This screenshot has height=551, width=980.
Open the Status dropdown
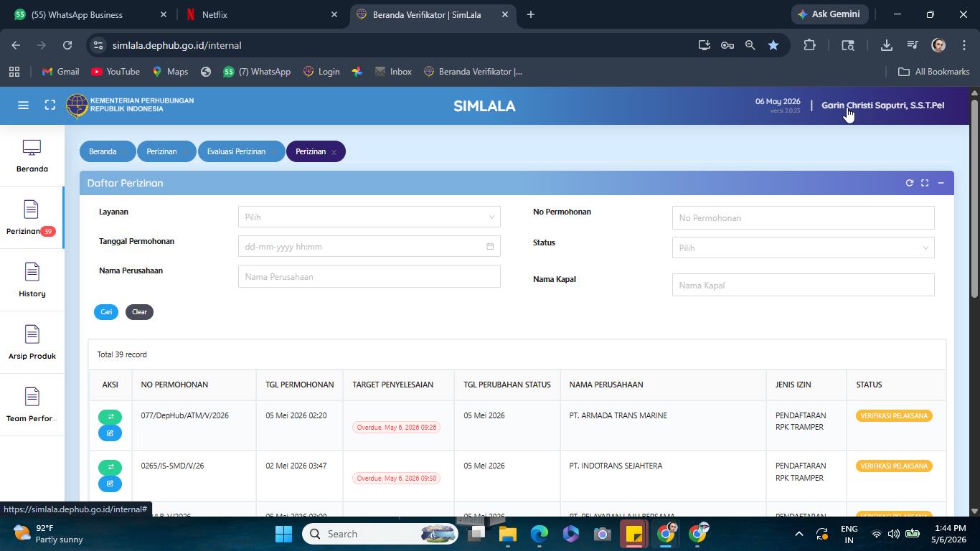[803, 248]
